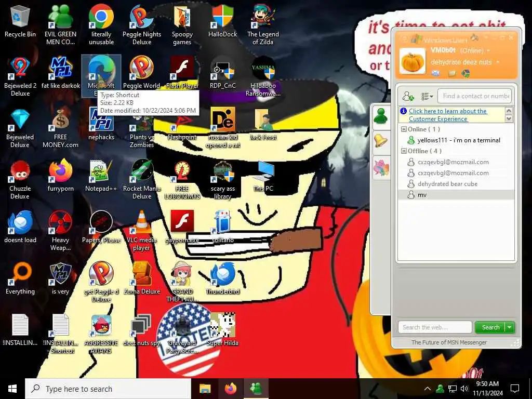Click the green Search button
Viewport: 532px width, 399px height.
pyautogui.click(x=490, y=327)
